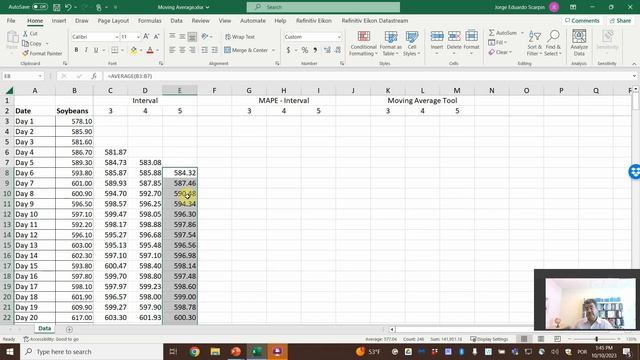Open Find & Select menu

(x=553, y=43)
